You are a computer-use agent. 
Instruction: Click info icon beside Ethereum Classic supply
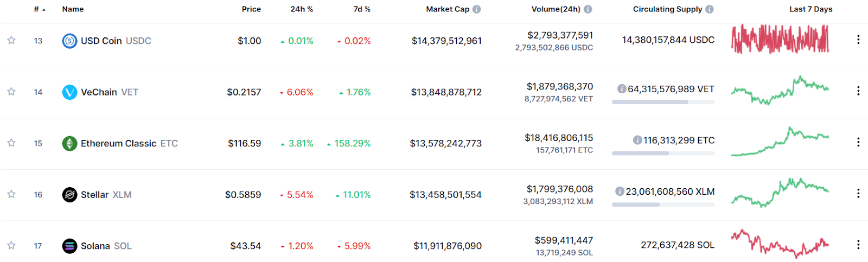pos(637,140)
